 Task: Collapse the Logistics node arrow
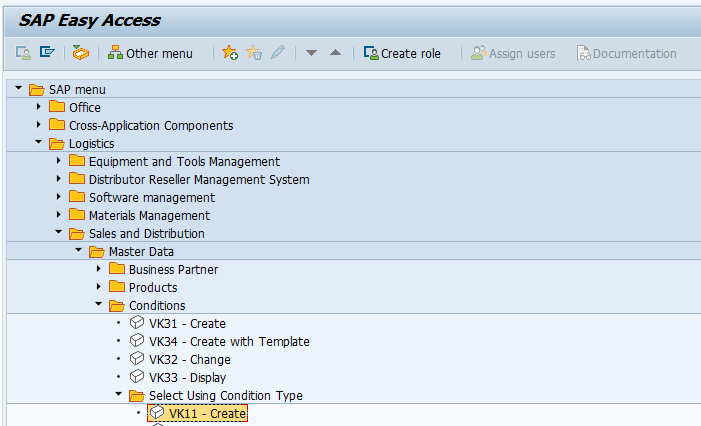coord(38,142)
